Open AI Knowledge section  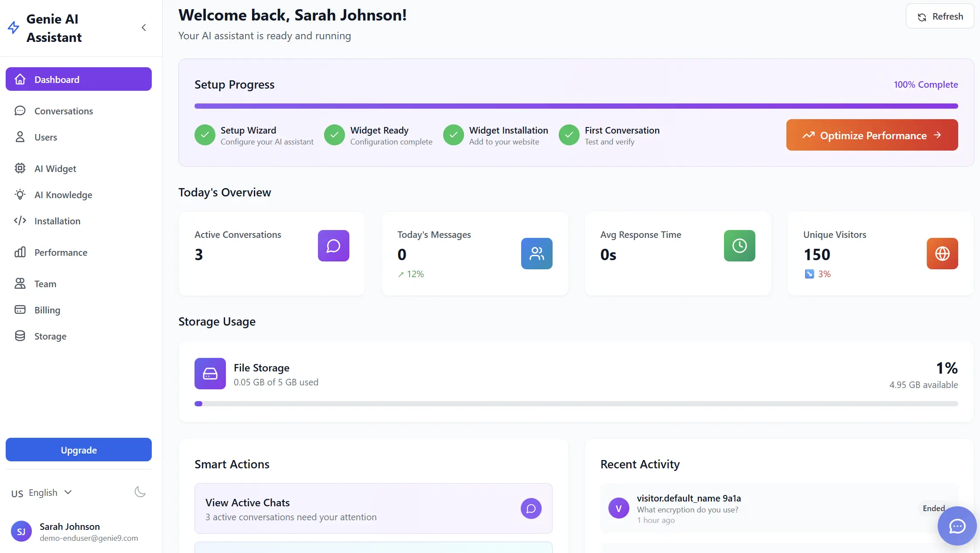point(79,195)
